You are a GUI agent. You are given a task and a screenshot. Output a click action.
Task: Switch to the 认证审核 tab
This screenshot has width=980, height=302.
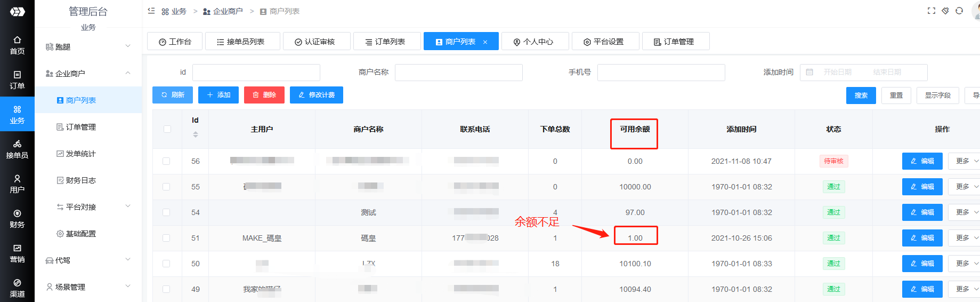click(317, 42)
